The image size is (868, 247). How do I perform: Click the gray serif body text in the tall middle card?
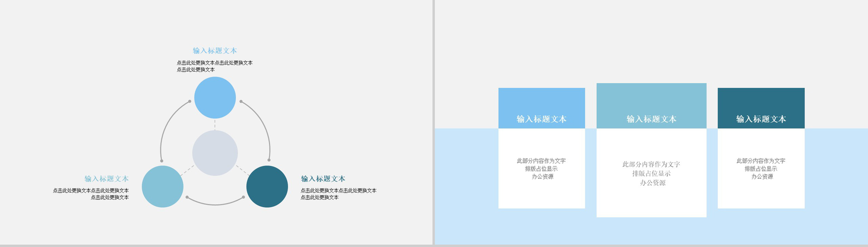[x=652, y=173]
